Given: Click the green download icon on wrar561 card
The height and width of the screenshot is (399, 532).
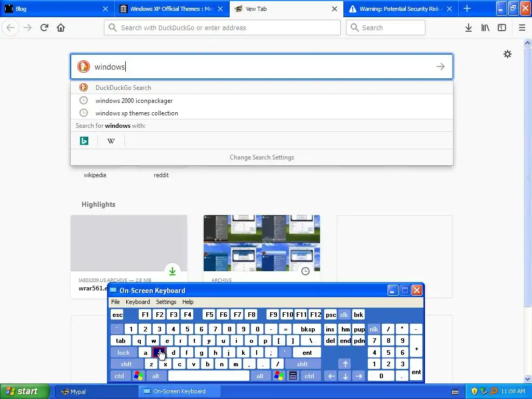Looking at the screenshot, I should [172, 271].
